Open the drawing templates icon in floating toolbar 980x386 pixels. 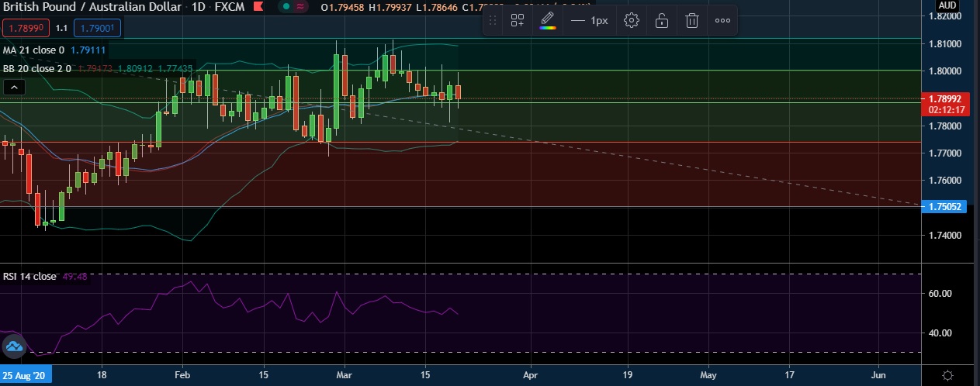(518, 21)
